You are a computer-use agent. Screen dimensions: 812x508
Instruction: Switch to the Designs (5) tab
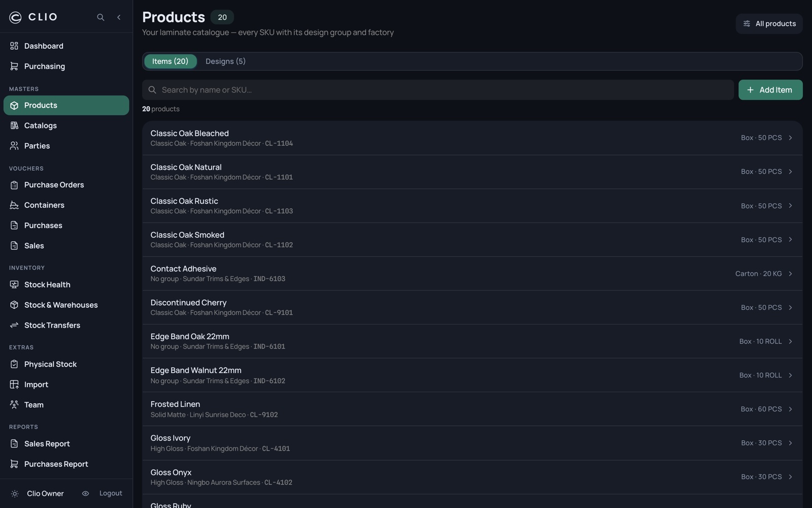click(x=225, y=61)
